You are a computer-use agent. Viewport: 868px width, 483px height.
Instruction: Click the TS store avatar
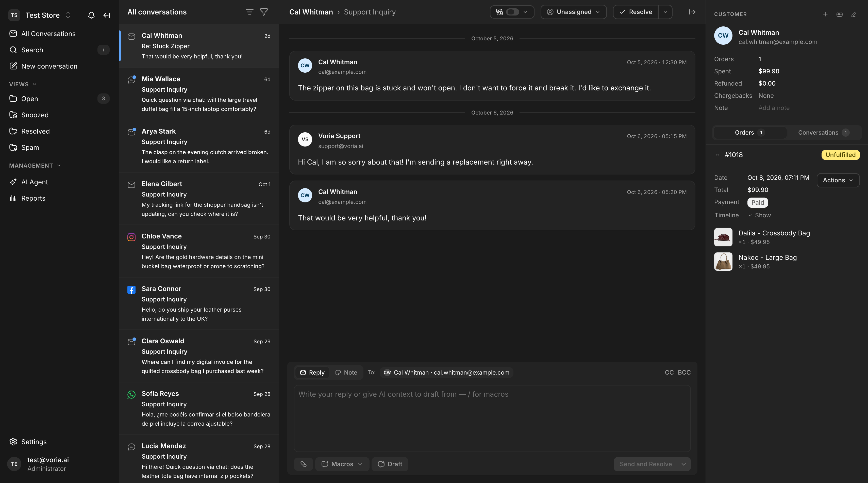coord(14,15)
